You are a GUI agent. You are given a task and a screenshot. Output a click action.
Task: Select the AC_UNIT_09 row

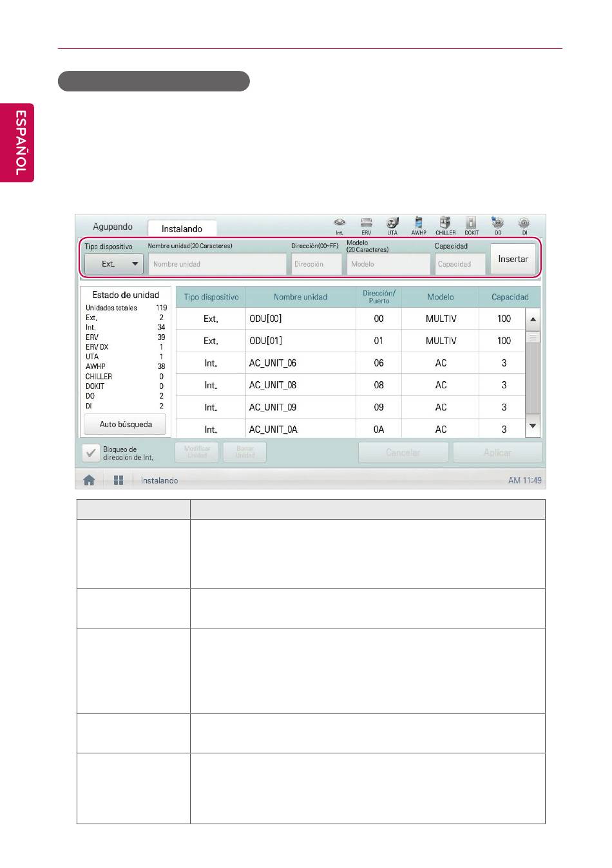pyautogui.click(x=350, y=407)
